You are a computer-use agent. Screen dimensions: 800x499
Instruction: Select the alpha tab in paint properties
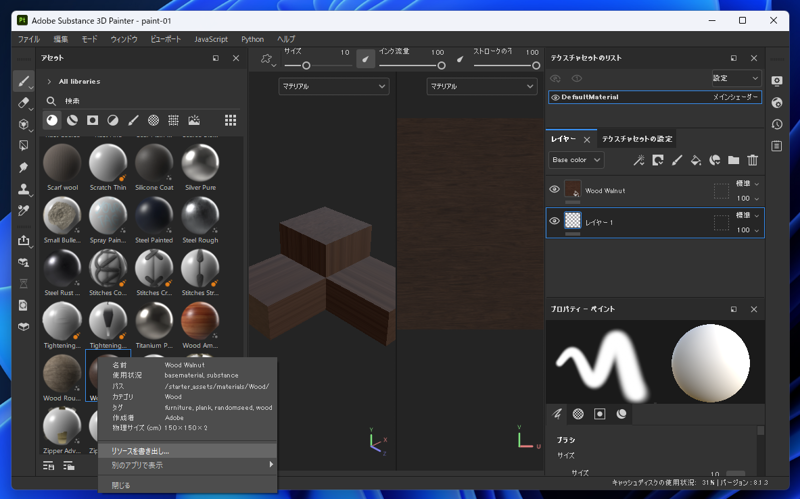(578, 414)
